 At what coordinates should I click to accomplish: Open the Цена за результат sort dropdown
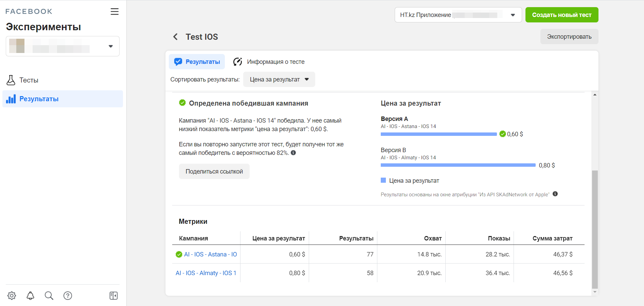coord(279,79)
